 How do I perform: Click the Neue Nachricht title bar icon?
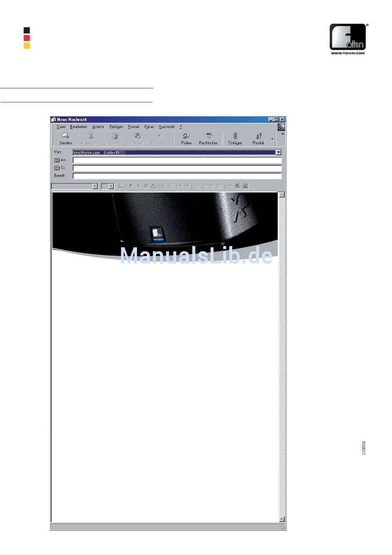(54, 119)
